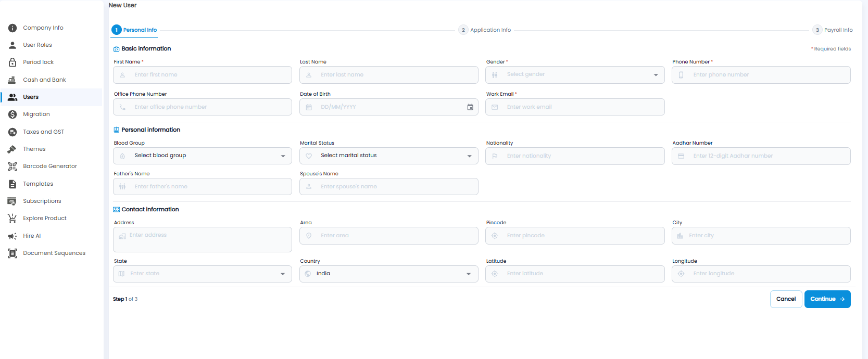The image size is (868, 359).
Task: Click the handset icon in Office Phone Number field
Action: 122,107
